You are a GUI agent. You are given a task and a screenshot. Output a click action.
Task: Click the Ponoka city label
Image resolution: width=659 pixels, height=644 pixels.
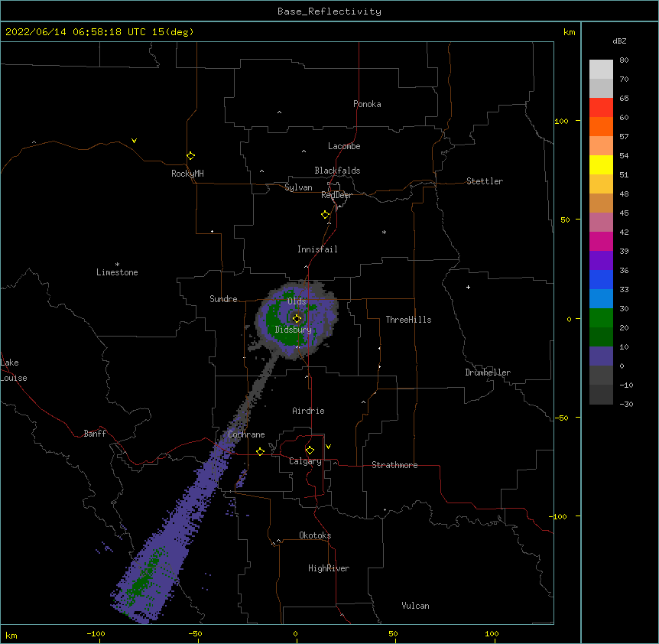(x=367, y=104)
